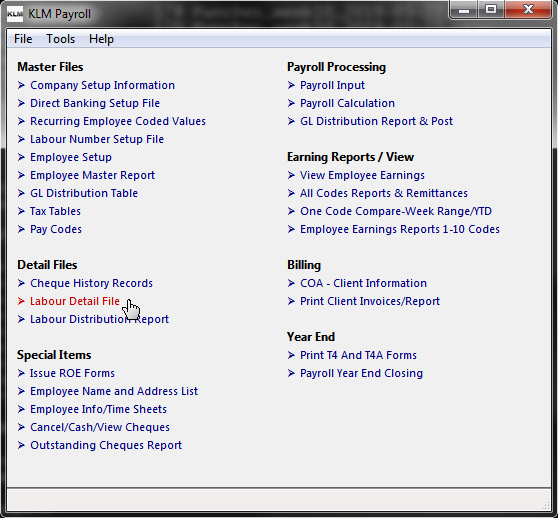Open the Tools menu

pos(60,39)
